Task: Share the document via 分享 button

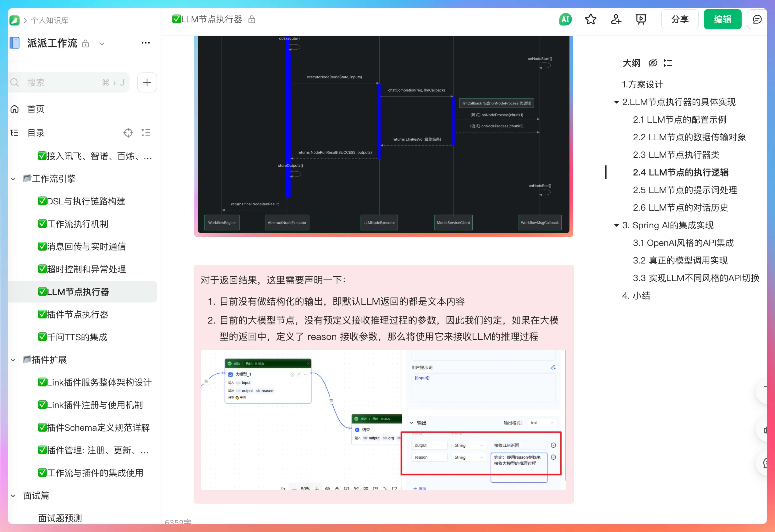Action: pos(680,19)
